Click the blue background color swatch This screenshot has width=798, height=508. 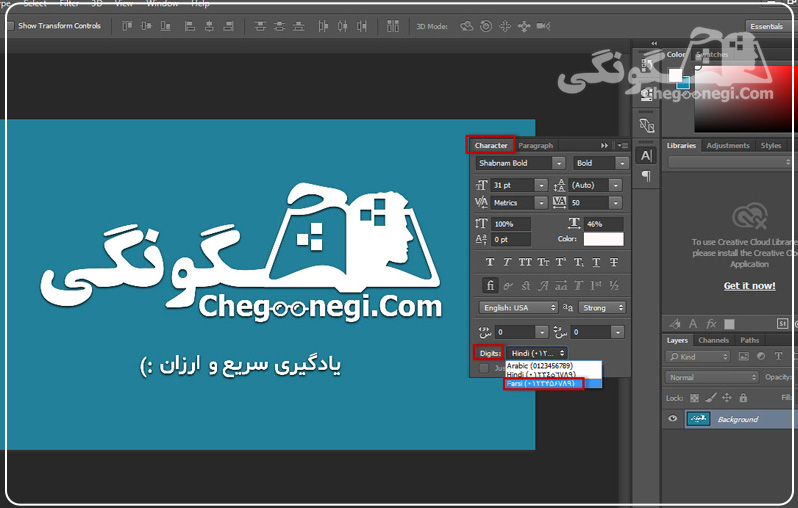pos(686,83)
